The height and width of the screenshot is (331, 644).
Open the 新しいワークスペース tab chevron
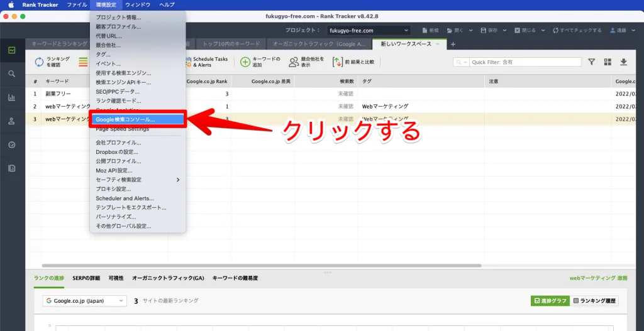[x=438, y=44]
